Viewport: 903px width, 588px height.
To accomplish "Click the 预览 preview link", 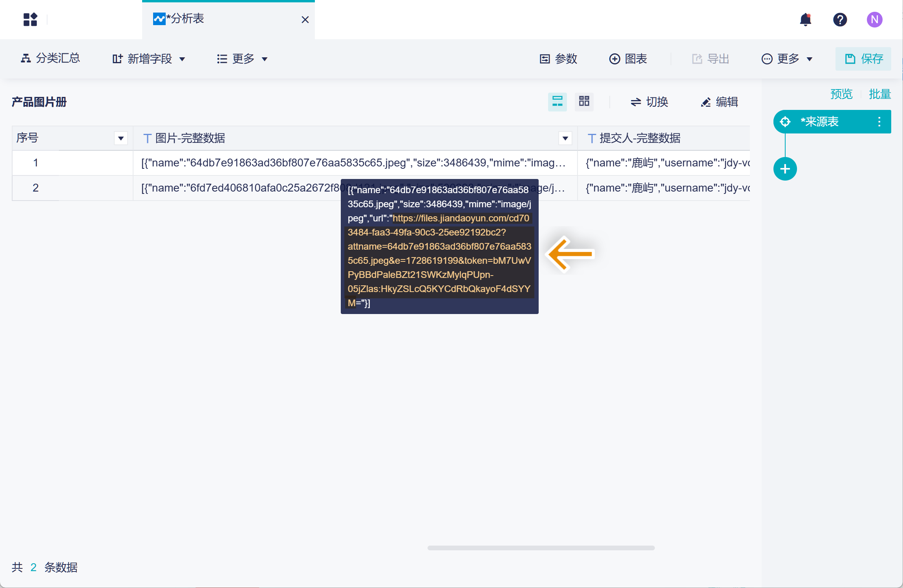I will (x=841, y=94).
